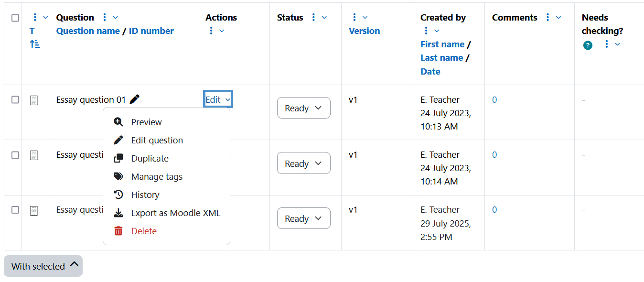Image resolution: width=644 pixels, height=282 pixels.
Task: Open three-dot menu above the Version column
Action: [x=354, y=17]
